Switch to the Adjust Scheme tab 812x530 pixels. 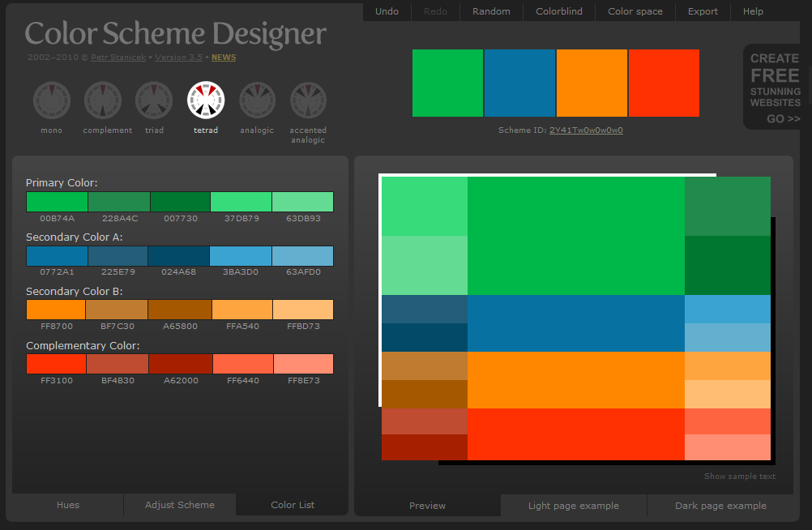pyautogui.click(x=180, y=505)
